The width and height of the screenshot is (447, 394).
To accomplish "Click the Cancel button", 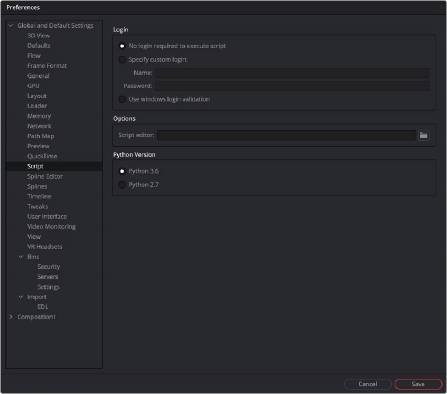I will coord(368,384).
